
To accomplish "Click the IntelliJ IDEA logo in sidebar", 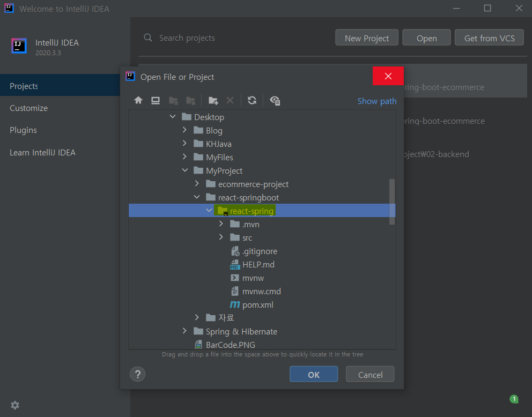I will (19, 46).
